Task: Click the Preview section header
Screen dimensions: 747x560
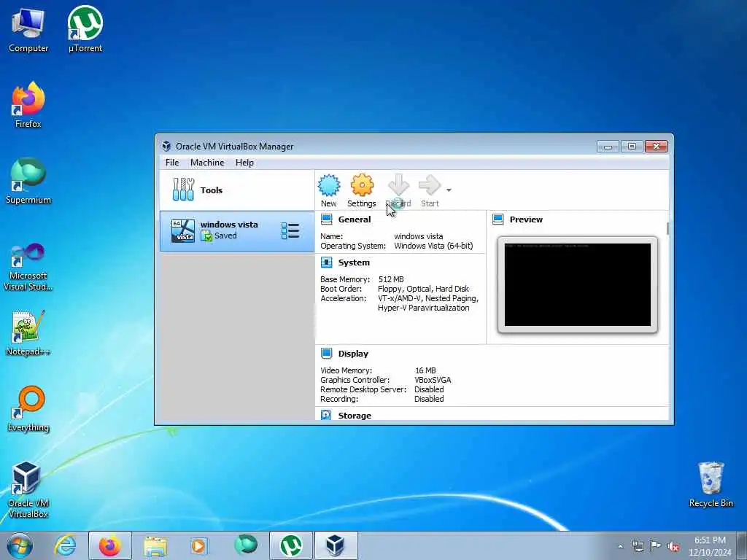Action: pos(526,219)
